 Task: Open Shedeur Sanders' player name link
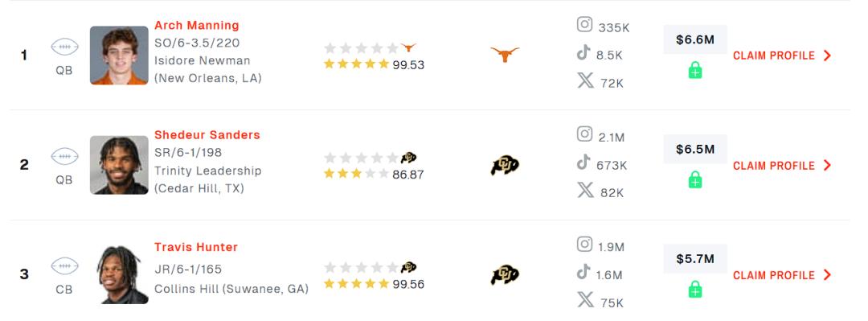point(207,135)
